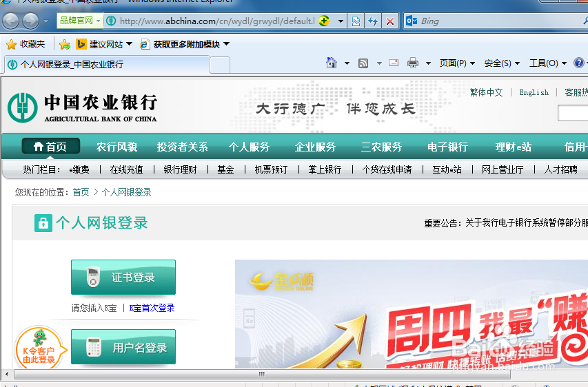This screenshot has width=588, height=387.
Task: Click the read mail icon
Action: tap(394, 63)
